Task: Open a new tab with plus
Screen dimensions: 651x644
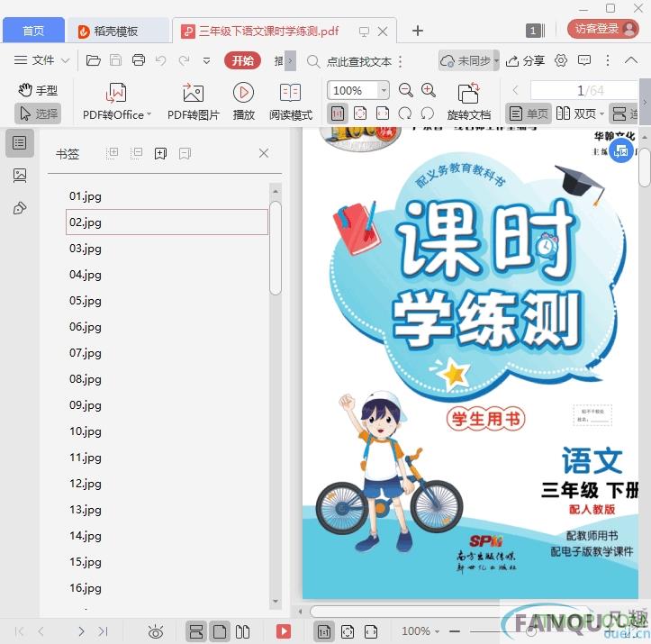Action: [x=418, y=31]
